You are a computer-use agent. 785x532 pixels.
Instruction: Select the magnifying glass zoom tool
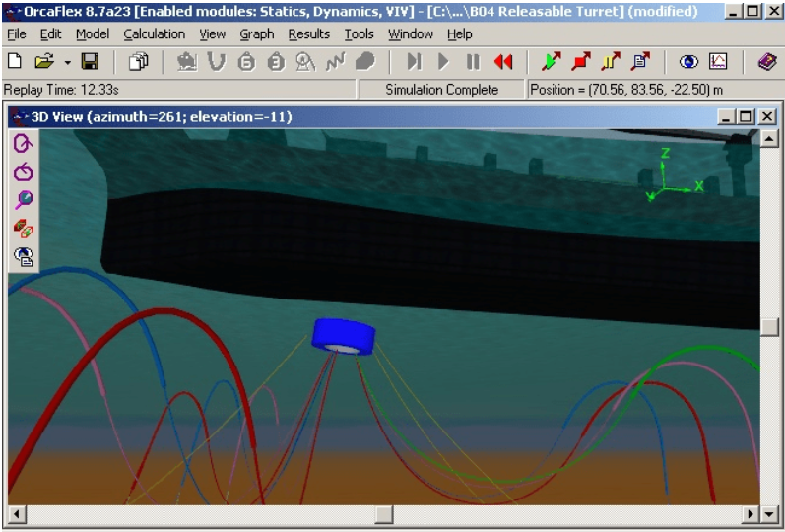[23, 200]
